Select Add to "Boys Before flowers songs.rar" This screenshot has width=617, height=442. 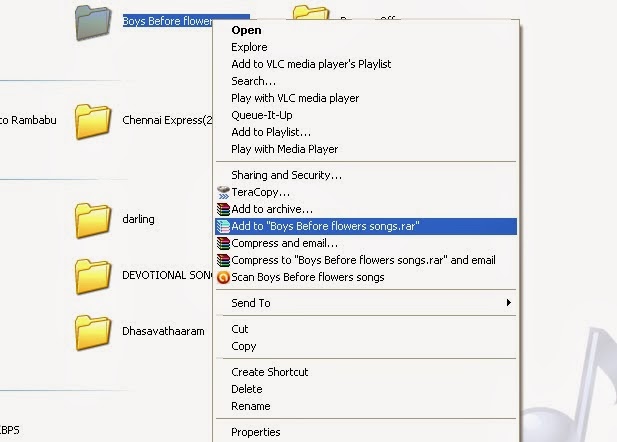[366, 226]
